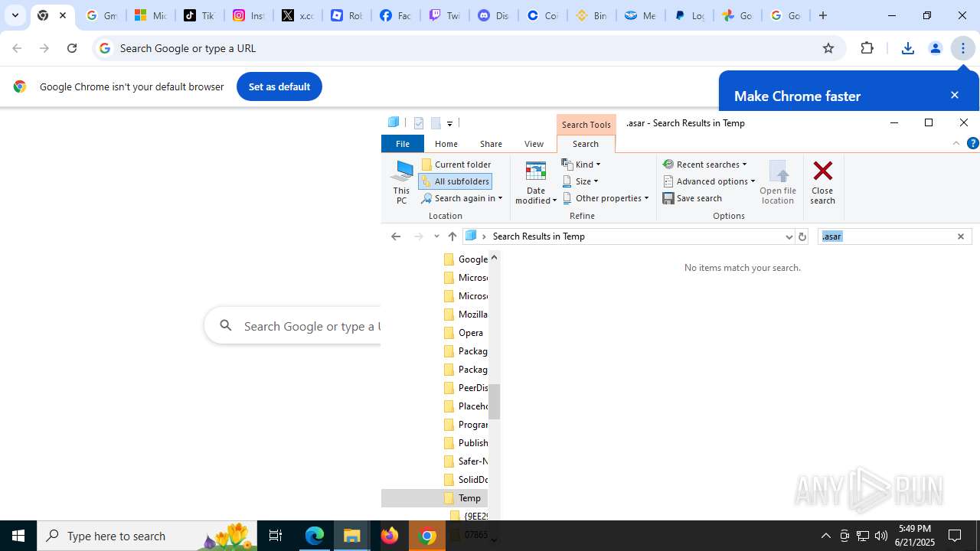This screenshot has height=551, width=980.
Task: Go up one folder level
Action: [452, 236]
